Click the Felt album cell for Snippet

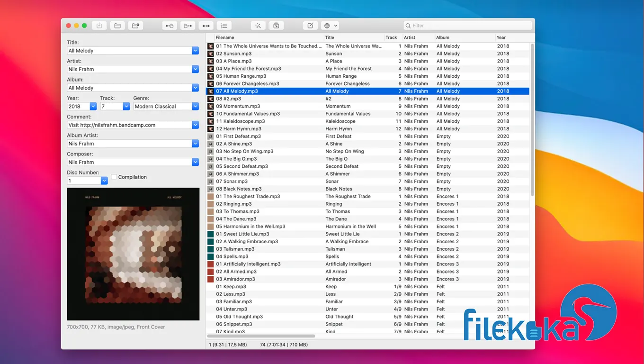click(441, 324)
